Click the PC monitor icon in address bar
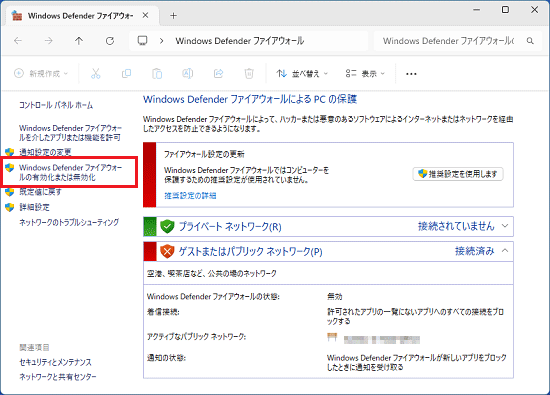Screen dimensions: 550x395 [142, 41]
